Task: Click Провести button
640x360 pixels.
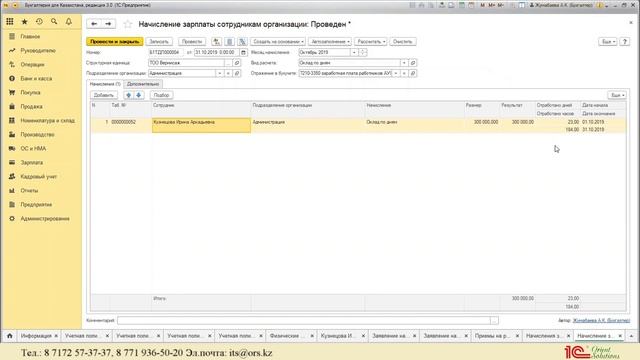Action: click(192, 42)
